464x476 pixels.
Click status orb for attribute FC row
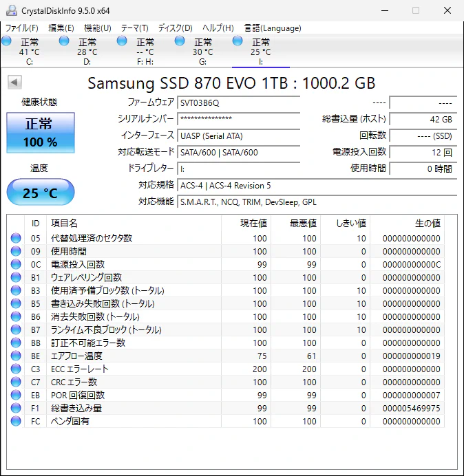pos(16,421)
